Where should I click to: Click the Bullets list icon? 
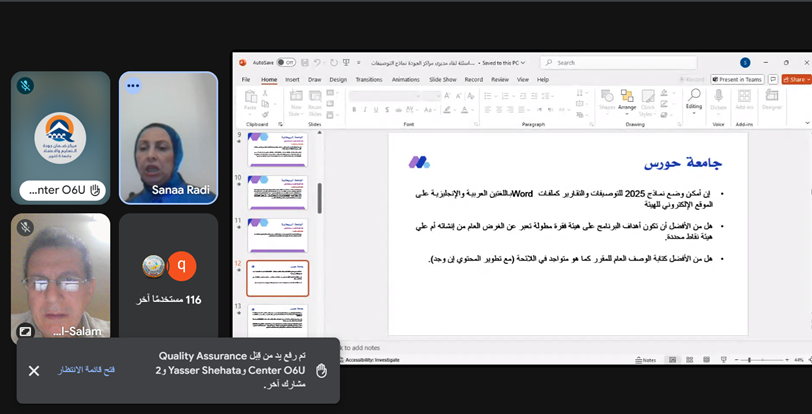pos(489,96)
